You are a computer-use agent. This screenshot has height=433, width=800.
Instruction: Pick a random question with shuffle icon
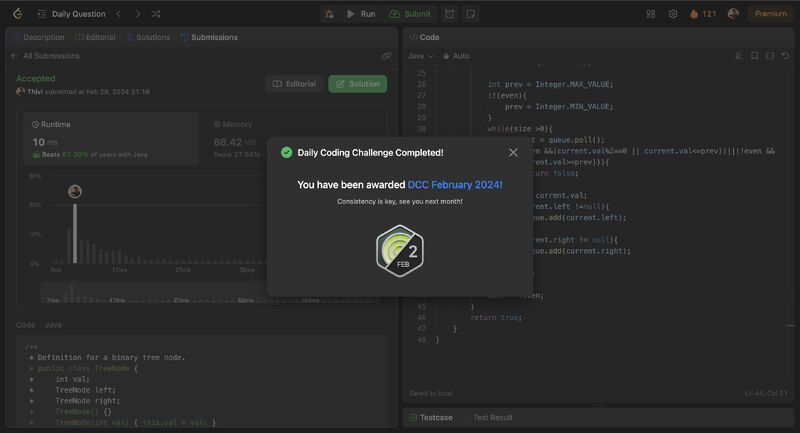pos(156,14)
